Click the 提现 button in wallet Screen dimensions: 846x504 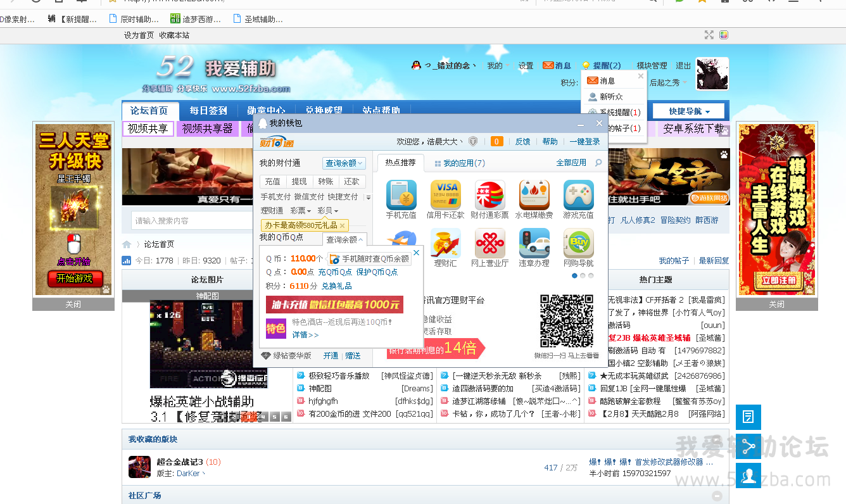pyautogui.click(x=299, y=182)
